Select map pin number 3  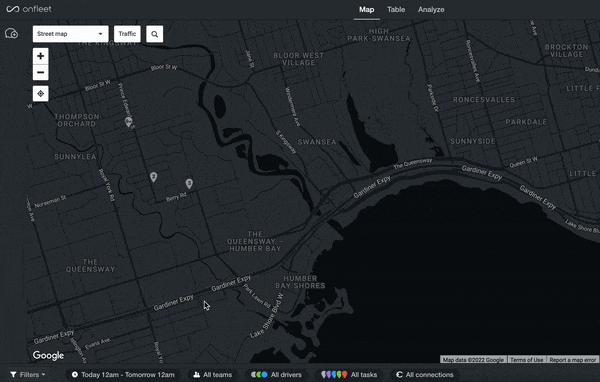[x=189, y=183]
